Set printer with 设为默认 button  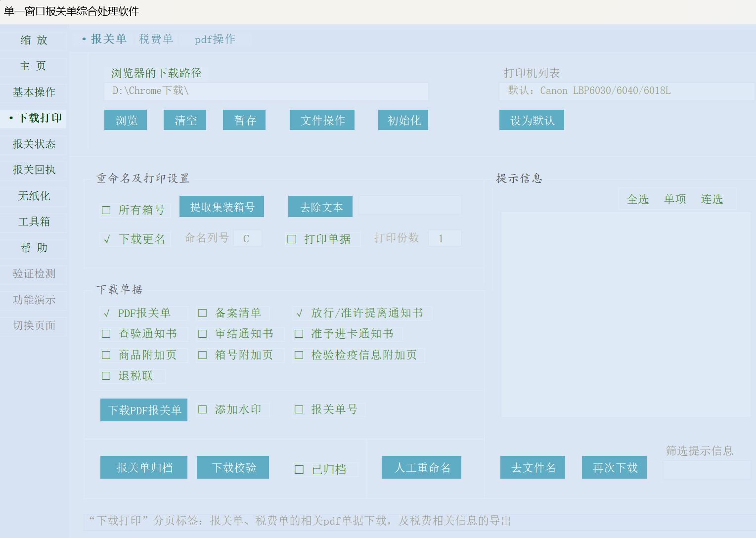tap(532, 120)
